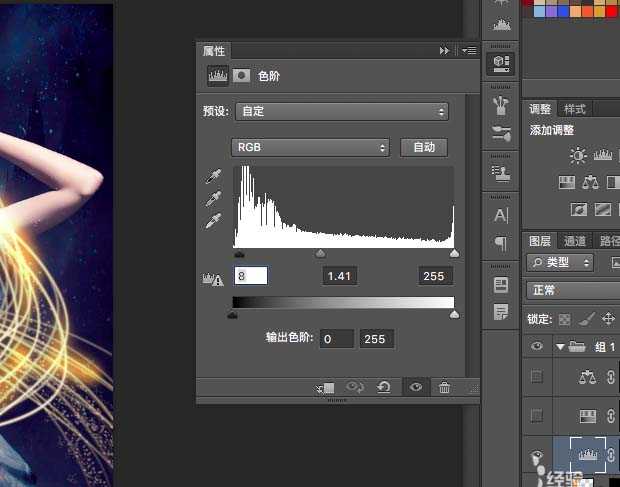620x487 pixels.
Task: Click the 自动 auto levels button
Action: click(424, 147)
